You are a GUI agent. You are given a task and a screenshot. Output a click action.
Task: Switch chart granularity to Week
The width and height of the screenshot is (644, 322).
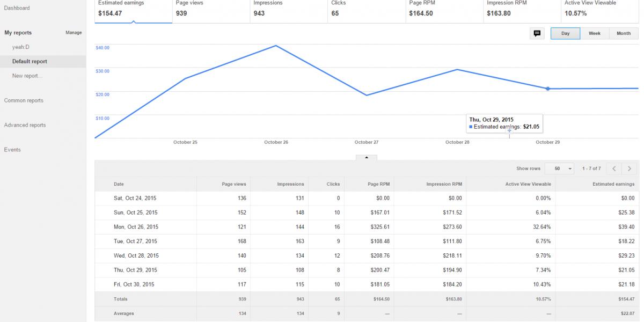(595, 33)
